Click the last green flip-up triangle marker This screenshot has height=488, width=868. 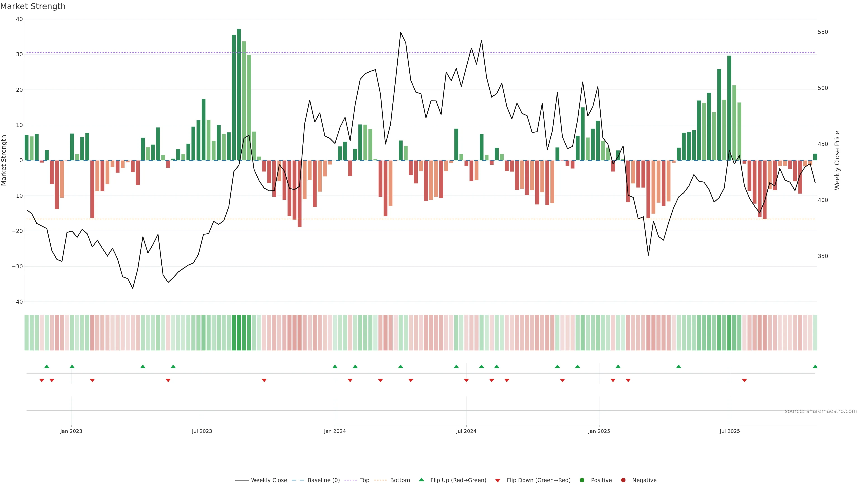[815, 366]
